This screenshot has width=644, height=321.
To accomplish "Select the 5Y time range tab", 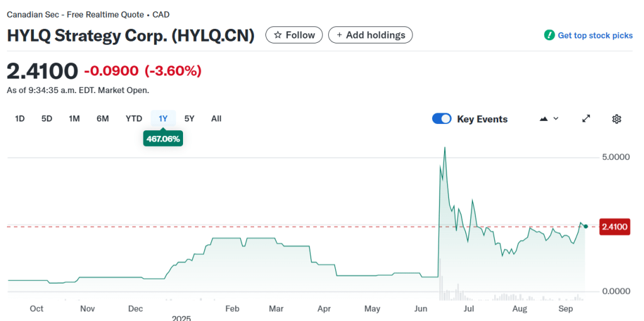I will pos(189,119).
